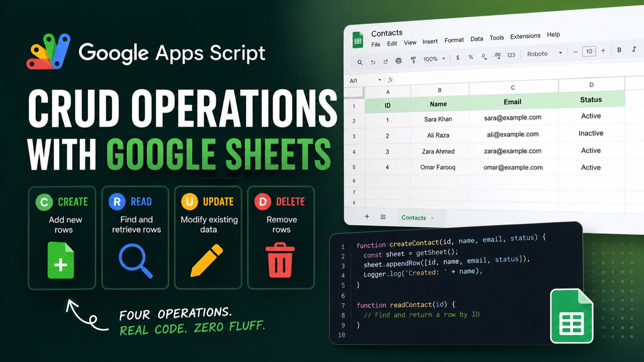Open the Format menu

tap(454, 40)
